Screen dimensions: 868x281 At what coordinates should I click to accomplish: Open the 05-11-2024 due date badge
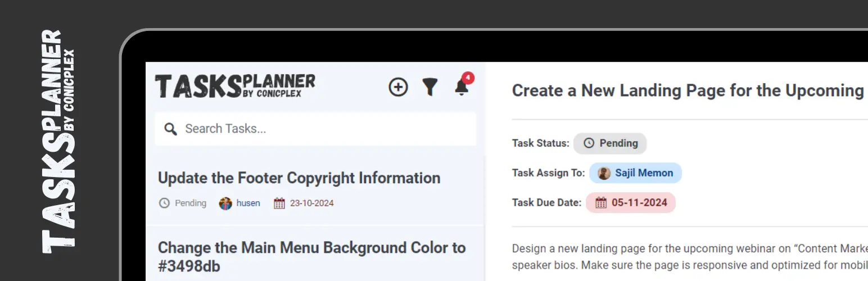pos(631,202)
